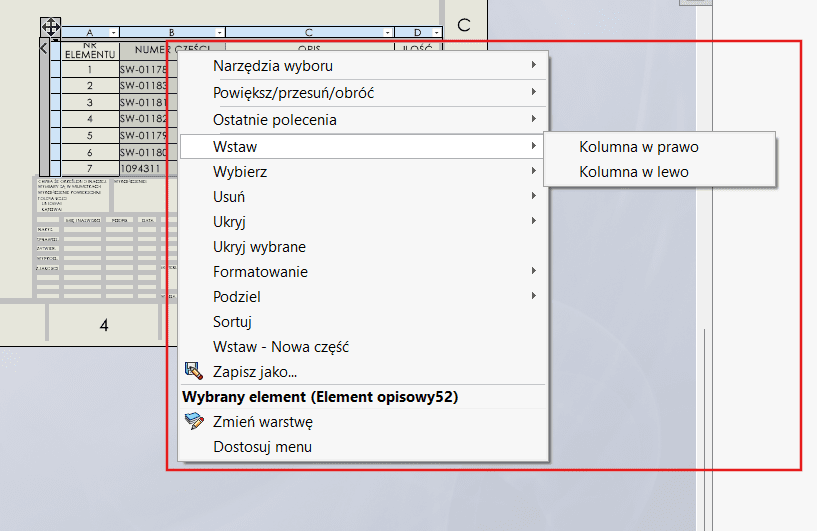
Task: Open the Wybierz submenu
Action: coord(240,172)
